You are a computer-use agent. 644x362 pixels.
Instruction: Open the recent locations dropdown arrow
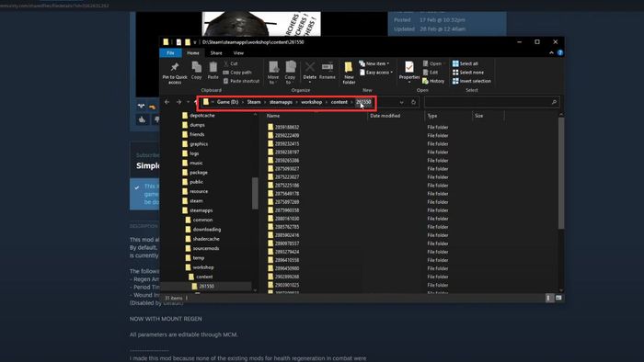pyautogui.click(x=189, y=102)
